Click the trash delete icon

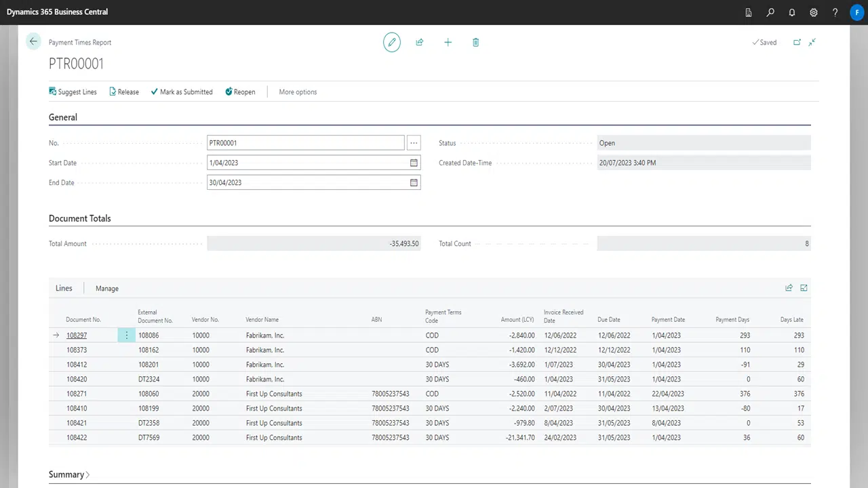[x=475, y=42]
